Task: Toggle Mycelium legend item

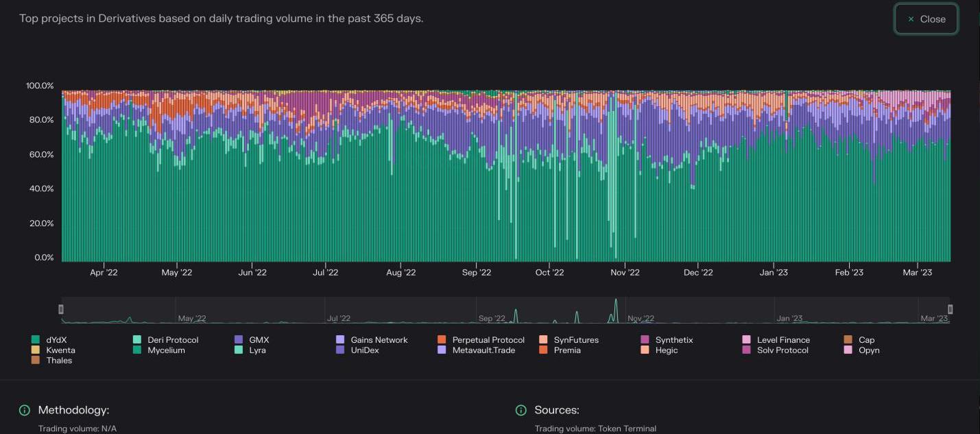Action: [x=166, y=350]
